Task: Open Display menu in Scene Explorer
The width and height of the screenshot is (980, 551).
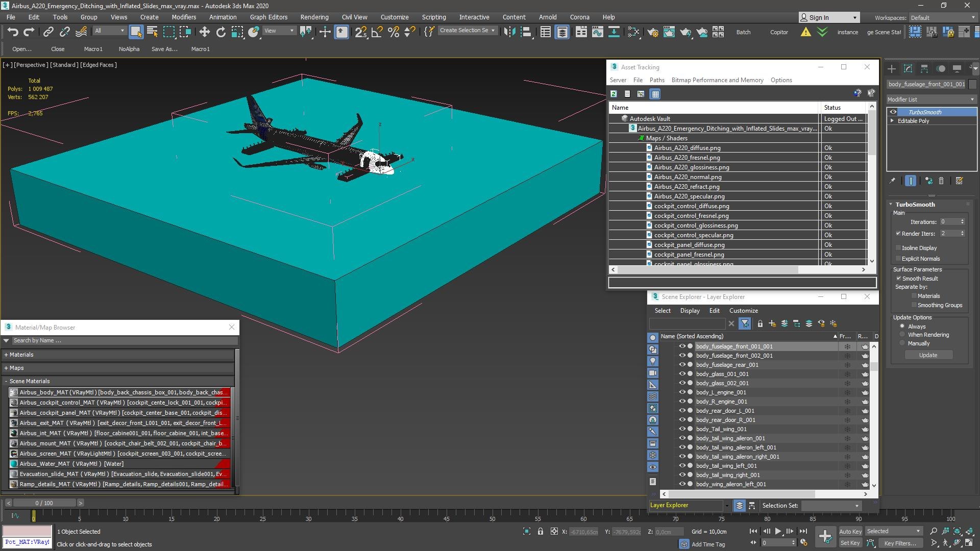Action: pos(690,311)
